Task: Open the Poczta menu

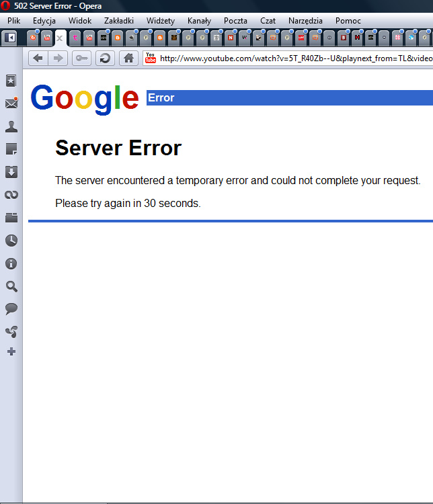Action: pyautogui.click(x=235, y=21)
